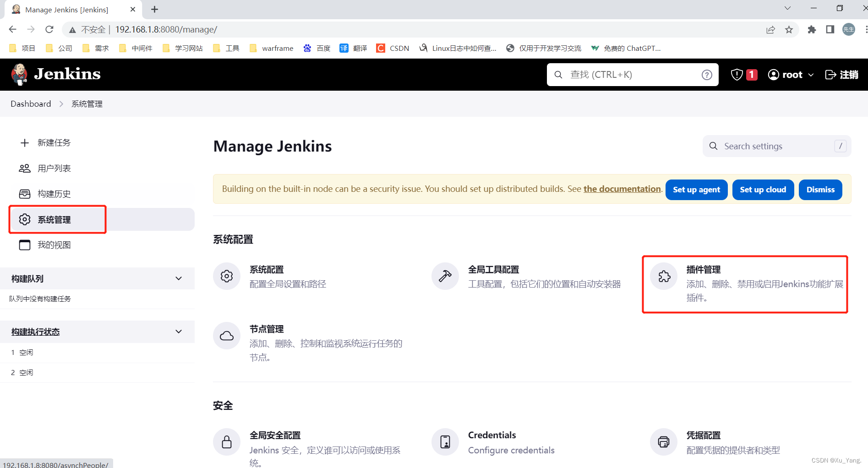Open the tab search dropdown arrow
This screenshot has height=468, width=868.
pyautogui.click(x=787, y=8)
